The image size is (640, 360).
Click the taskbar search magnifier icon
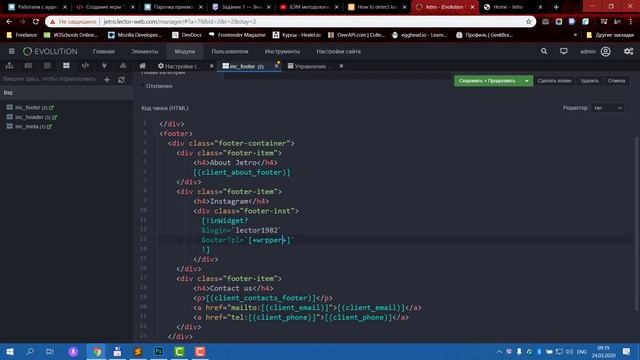[30, 352]
